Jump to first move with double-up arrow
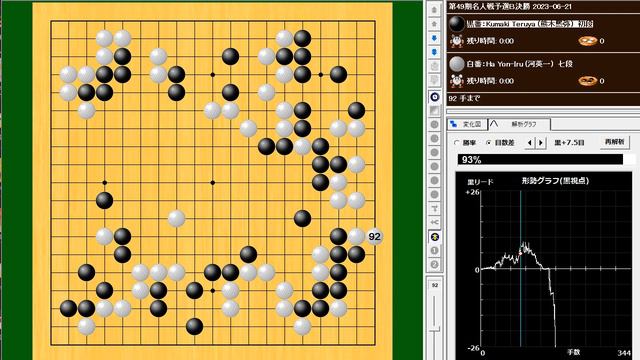The height and width of the screenshot is (360, 640). (x=434, y=10)
